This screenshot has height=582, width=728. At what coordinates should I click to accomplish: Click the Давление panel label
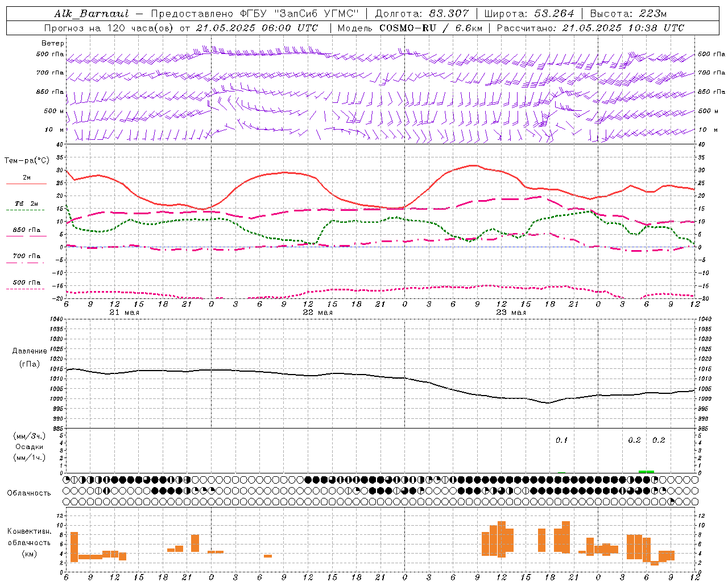pyautogui.click(x=30, y=351)
